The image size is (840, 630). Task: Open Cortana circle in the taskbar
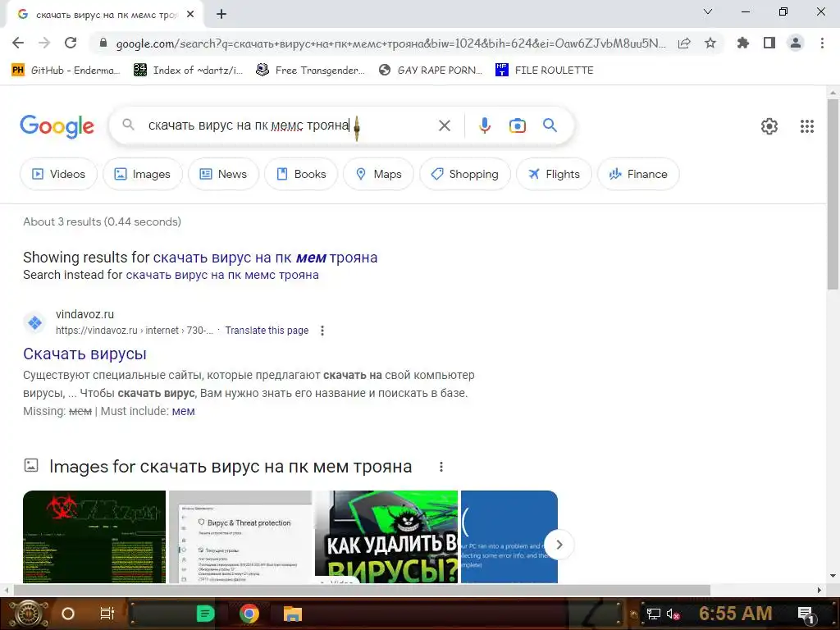68,614
